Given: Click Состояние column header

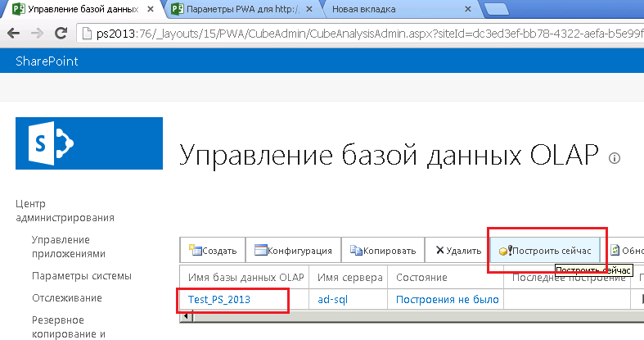Looking at the screenshot, I should 421,278.
